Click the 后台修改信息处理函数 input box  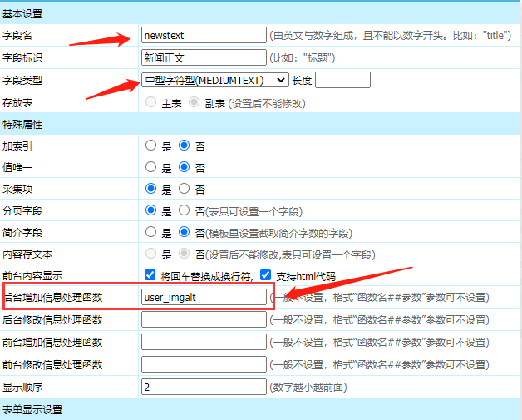pyautogui.click(x=204, y=319)
